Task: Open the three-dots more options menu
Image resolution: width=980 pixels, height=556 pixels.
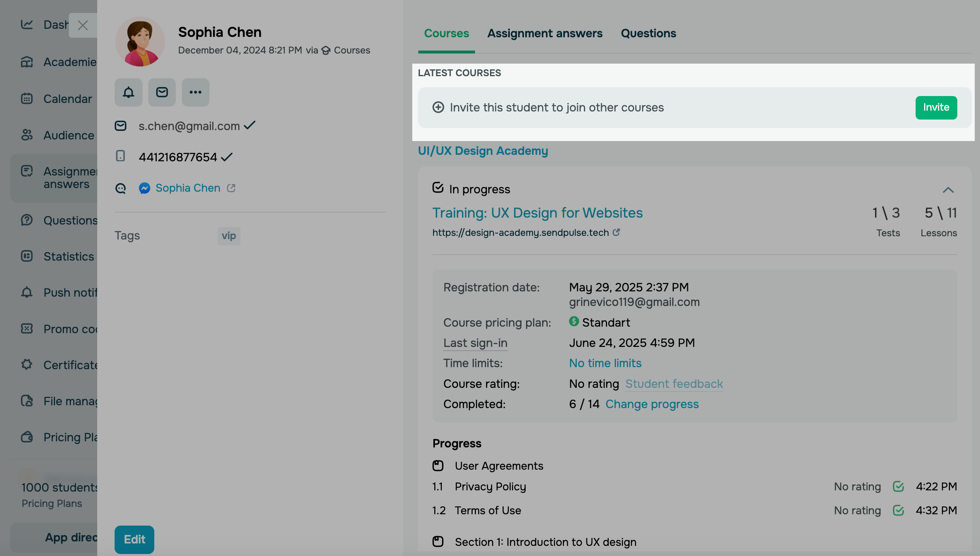Action: [195, 92]
